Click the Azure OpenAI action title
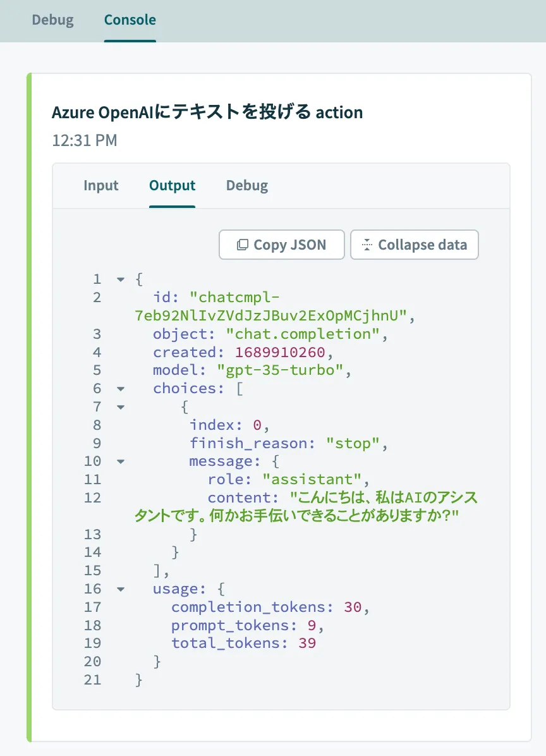The width and height of the screenshot is (546, 756). 207,113
